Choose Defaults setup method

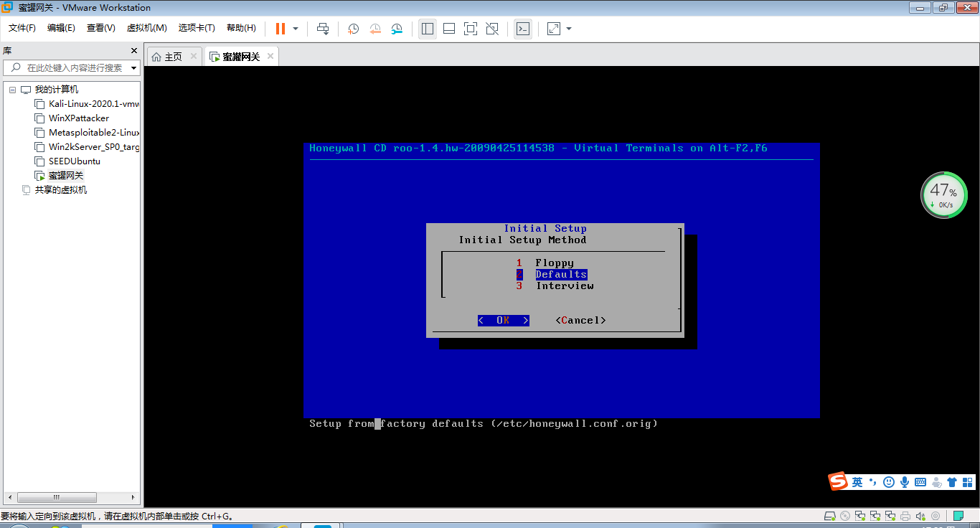click(x=551, y=275)
